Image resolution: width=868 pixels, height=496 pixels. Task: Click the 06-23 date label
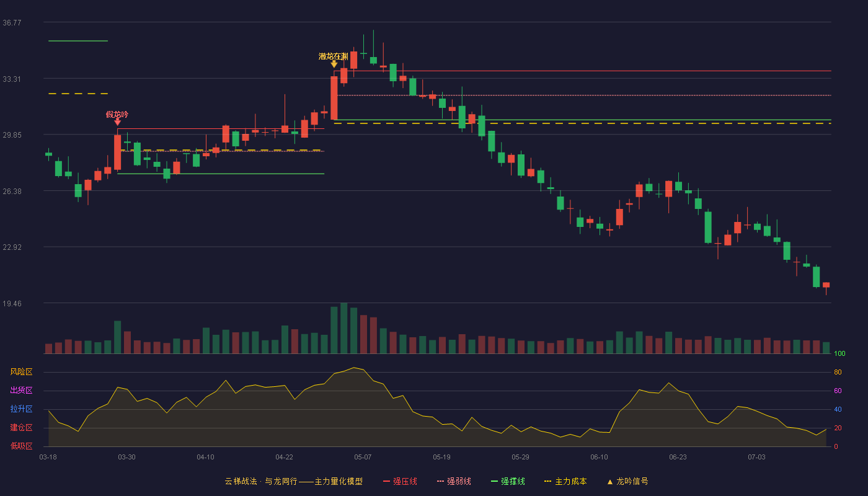click(x=678, y=457)
